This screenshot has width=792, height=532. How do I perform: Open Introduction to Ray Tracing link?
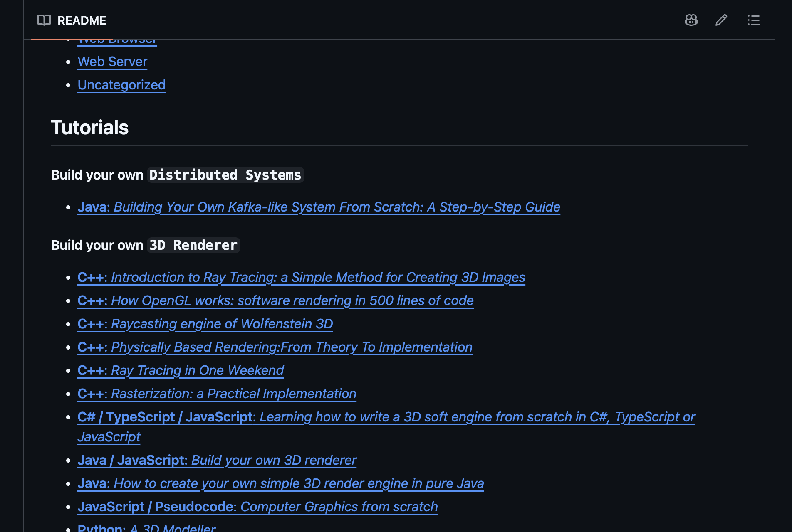pyautogui.click(x=301, y=277)
